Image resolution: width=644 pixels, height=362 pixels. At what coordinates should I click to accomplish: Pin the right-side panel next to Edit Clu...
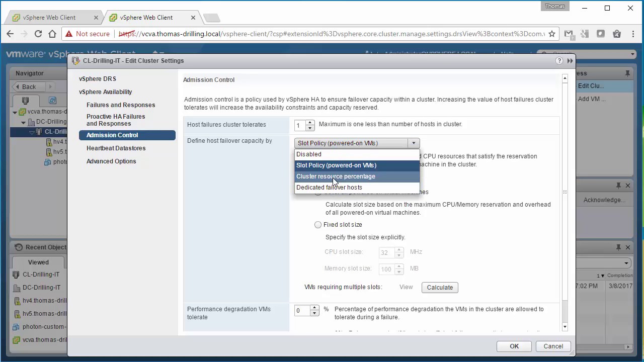click(627, 73)
